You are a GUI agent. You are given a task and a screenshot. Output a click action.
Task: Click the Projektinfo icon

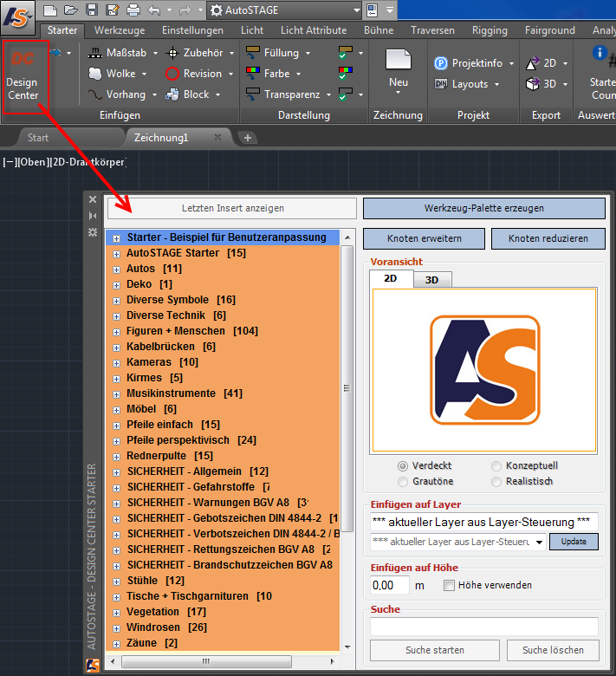(441, 63)
